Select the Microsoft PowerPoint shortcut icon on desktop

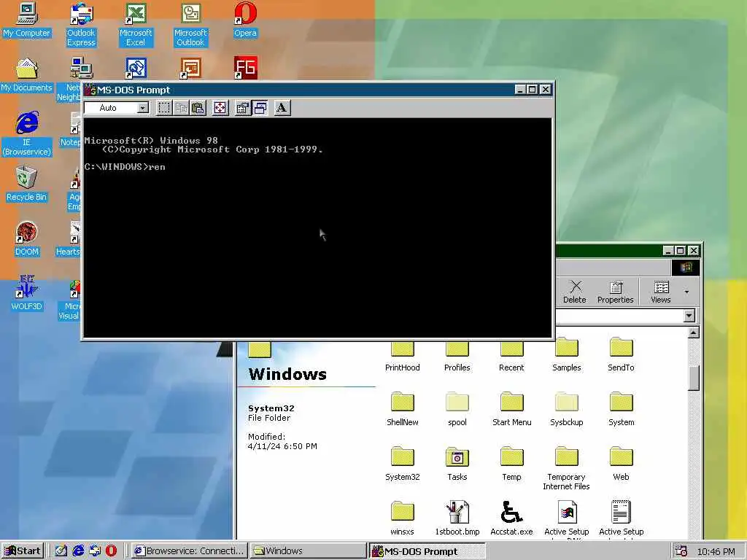coord(190,69)
